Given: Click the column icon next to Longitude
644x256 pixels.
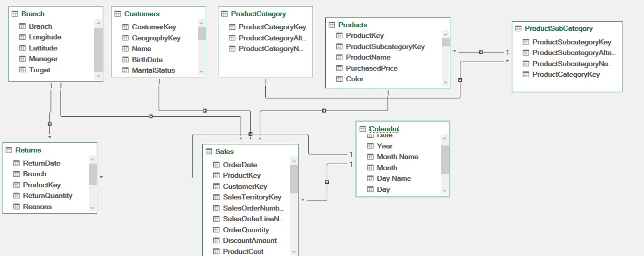Looking at the screenshot, I should coord(22,37).
